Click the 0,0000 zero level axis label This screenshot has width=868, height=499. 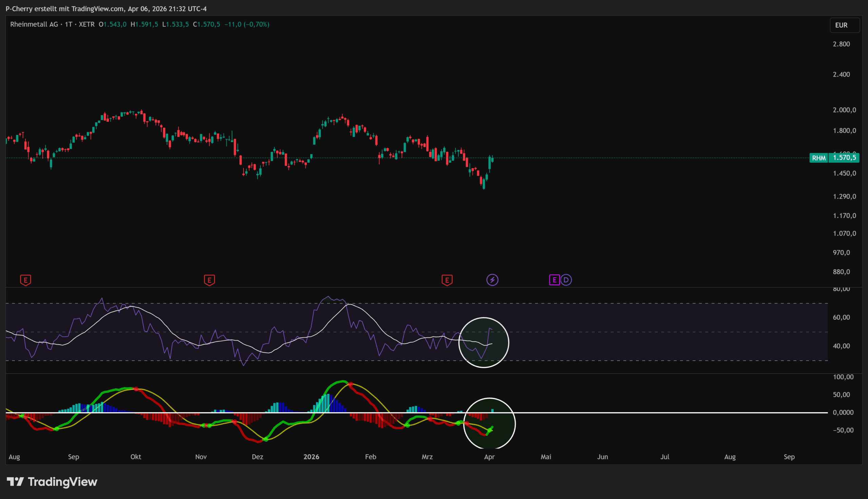pos(843,412)
